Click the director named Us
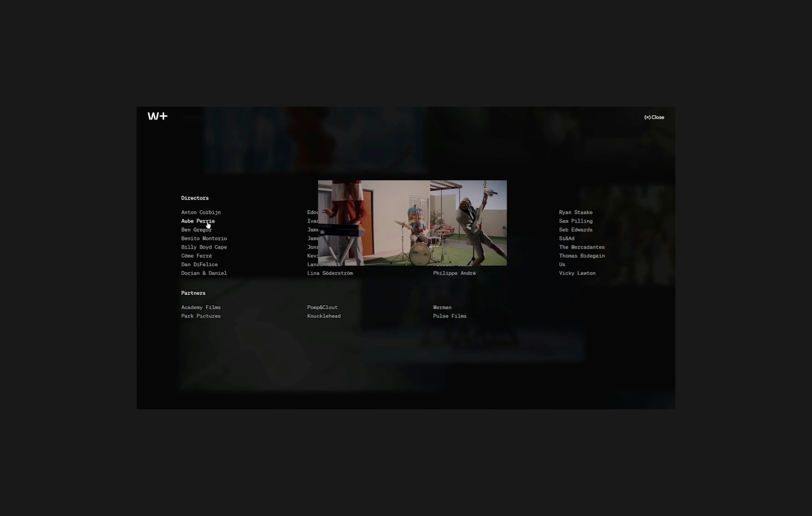The height and width of the screenshot is (516, 812). coord(562,264)
